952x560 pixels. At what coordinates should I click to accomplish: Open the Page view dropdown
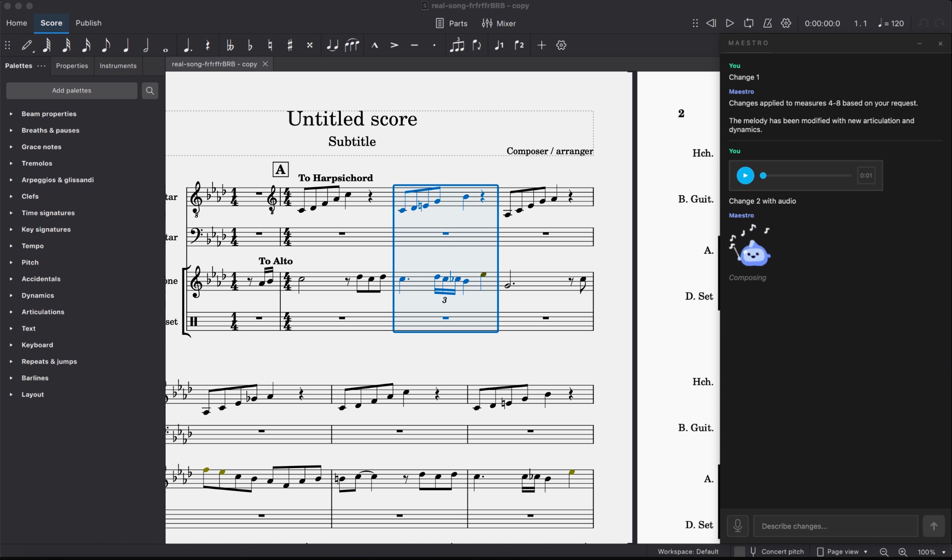coord(842,552)
